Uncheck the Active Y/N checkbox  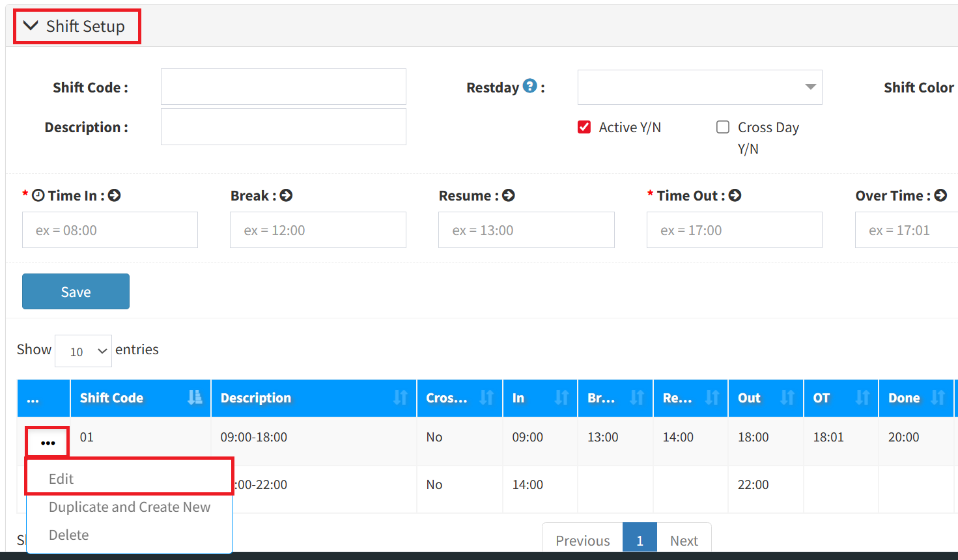pos(584,127)
